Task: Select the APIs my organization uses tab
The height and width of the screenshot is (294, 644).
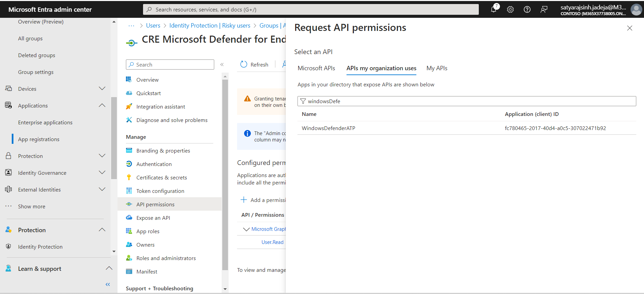Action: click(x=381, y=68)
